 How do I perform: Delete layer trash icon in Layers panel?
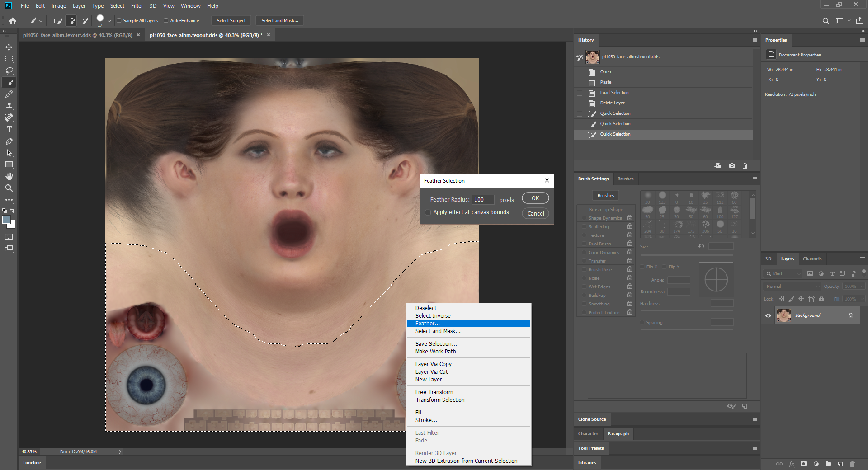pyautogui.click(x=852, y=464)
